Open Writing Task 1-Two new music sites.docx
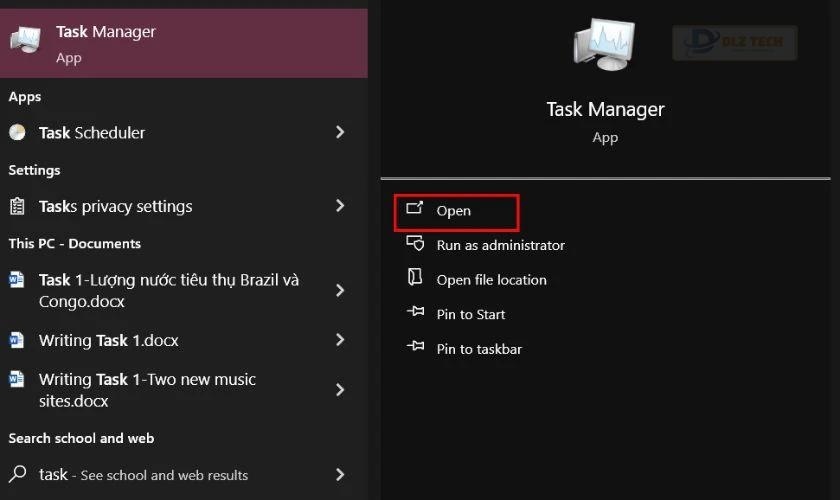This screenshot has width=840, height=500. coord(184,390)
